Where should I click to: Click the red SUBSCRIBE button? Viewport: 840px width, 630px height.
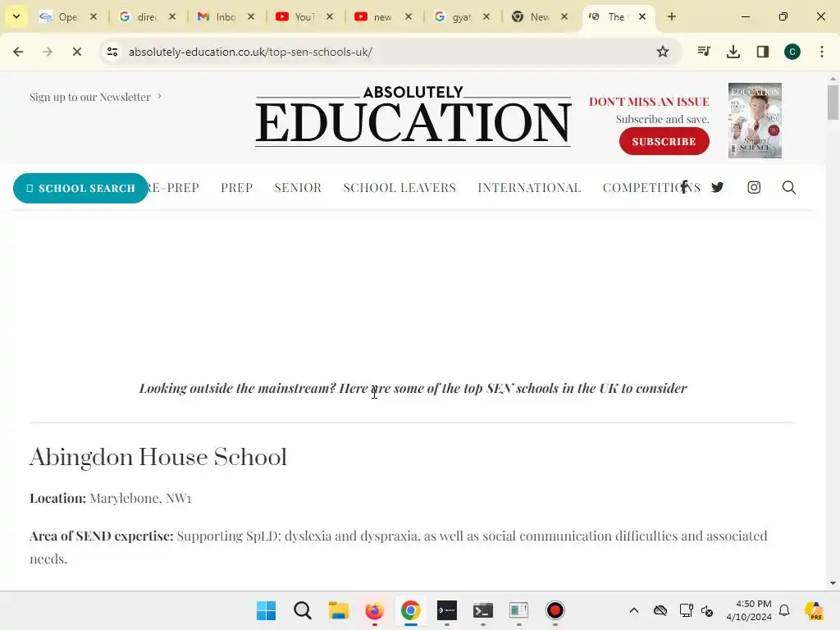pos(664,141)
